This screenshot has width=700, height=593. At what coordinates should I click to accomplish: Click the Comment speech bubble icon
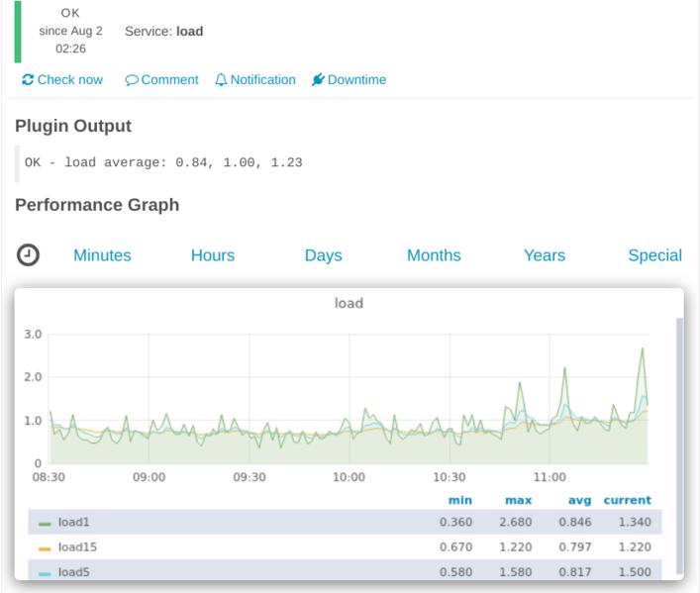coord(132,80)
